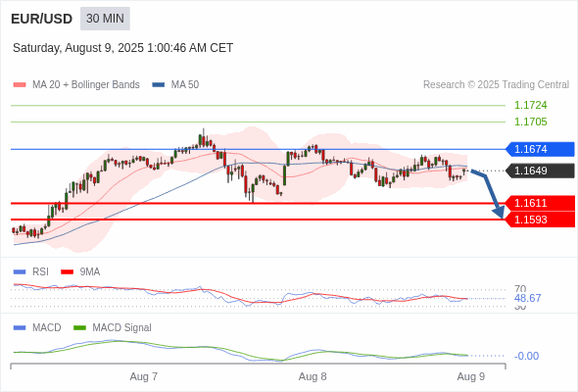This screenshot has width=578, height=392.
Task: Click the MA 20 + Bollinger Bands legend swatch
Action: (x=20, y=85)
